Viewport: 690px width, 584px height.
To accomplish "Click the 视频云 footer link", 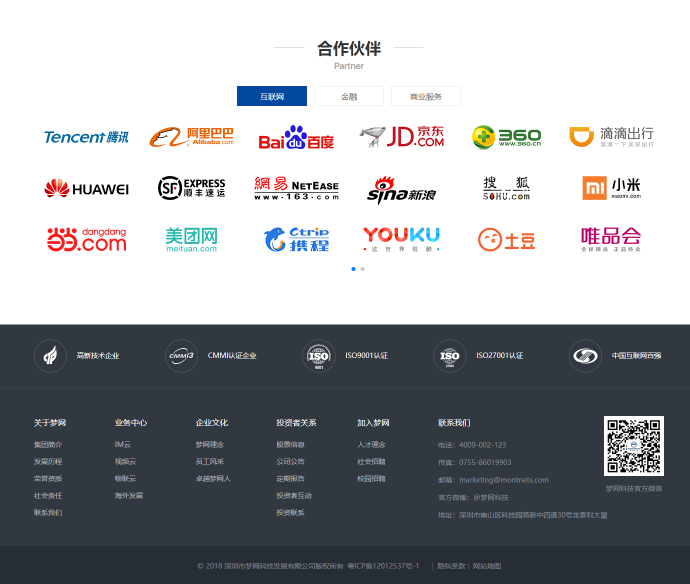I will pos(125,461).
